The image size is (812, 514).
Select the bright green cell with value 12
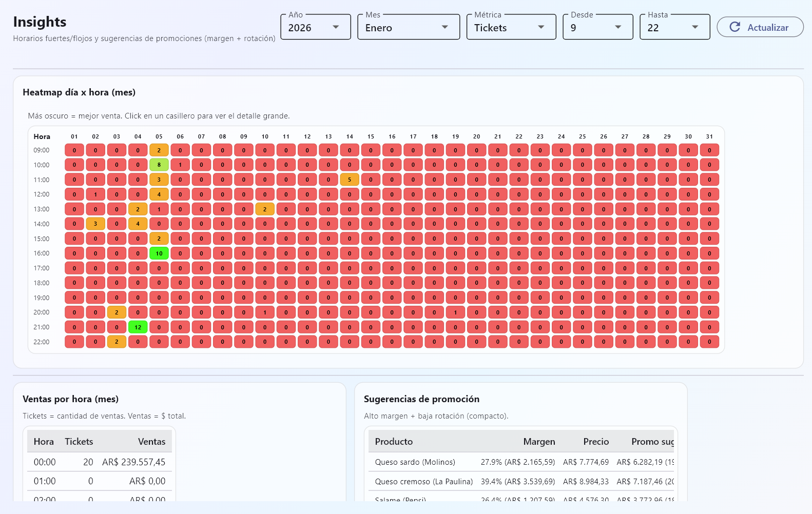coord(138,327)
